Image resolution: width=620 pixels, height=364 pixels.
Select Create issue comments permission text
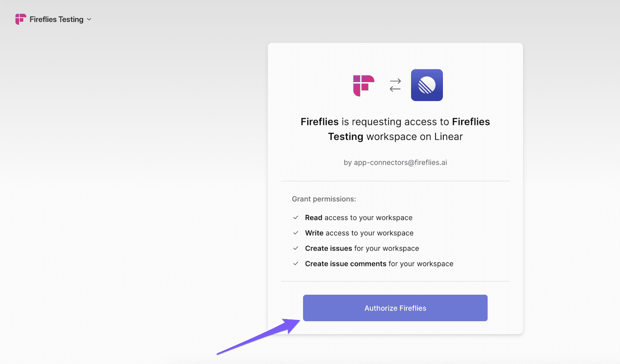379,264
